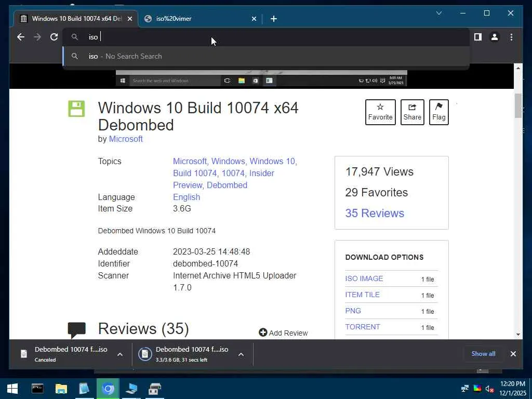Image resolution: width=532 pixels, height=399 pixels.
Task: Open the 'Debombed' topic link
Action: 227,185
